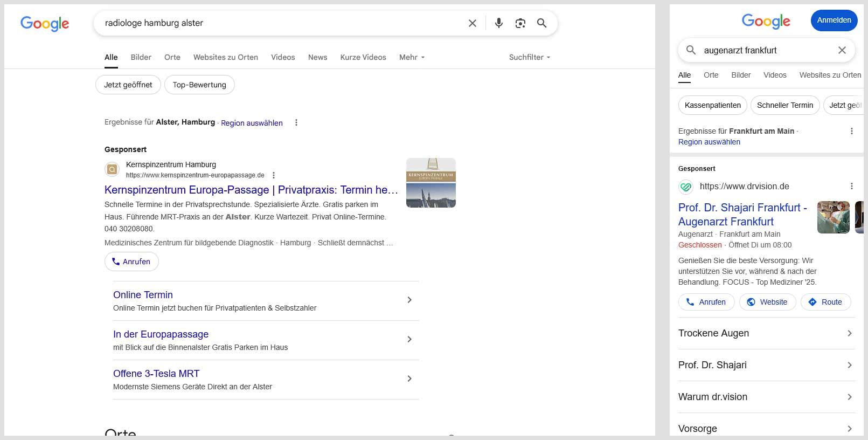This screenshot has height=440, width=868.
Task: Click Region auswählen link for Alster, Hamburg
Action: [x=252, y=123]
